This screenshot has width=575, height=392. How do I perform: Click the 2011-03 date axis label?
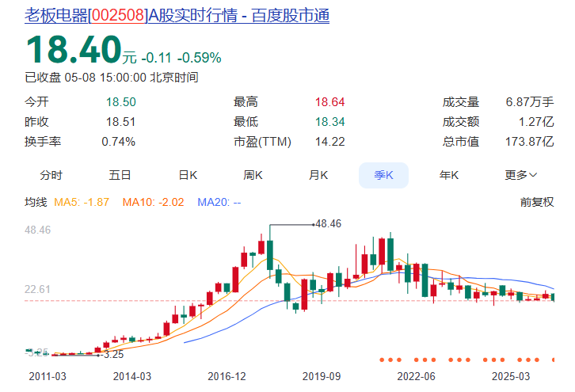tap(48, 377)
